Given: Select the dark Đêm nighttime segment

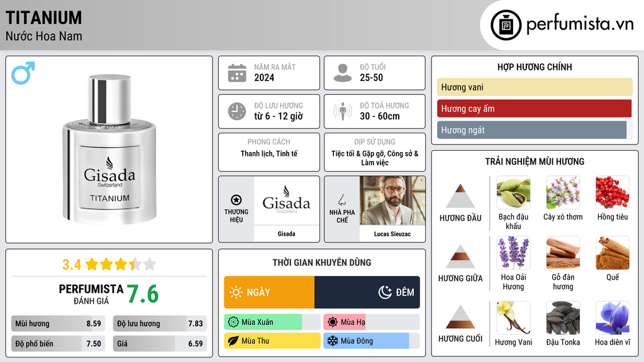Looking at the screenshot, I should tap(367, 292).
